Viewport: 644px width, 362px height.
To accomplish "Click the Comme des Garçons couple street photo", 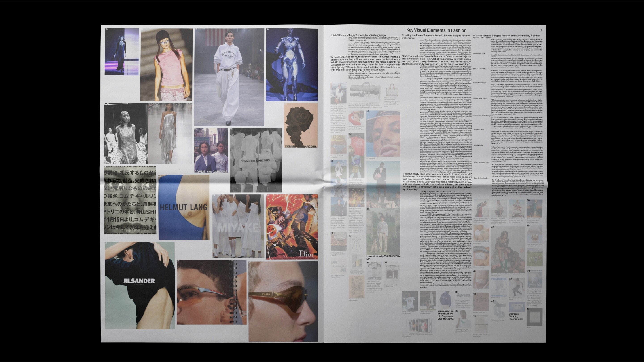I will (x=211, y=151).
